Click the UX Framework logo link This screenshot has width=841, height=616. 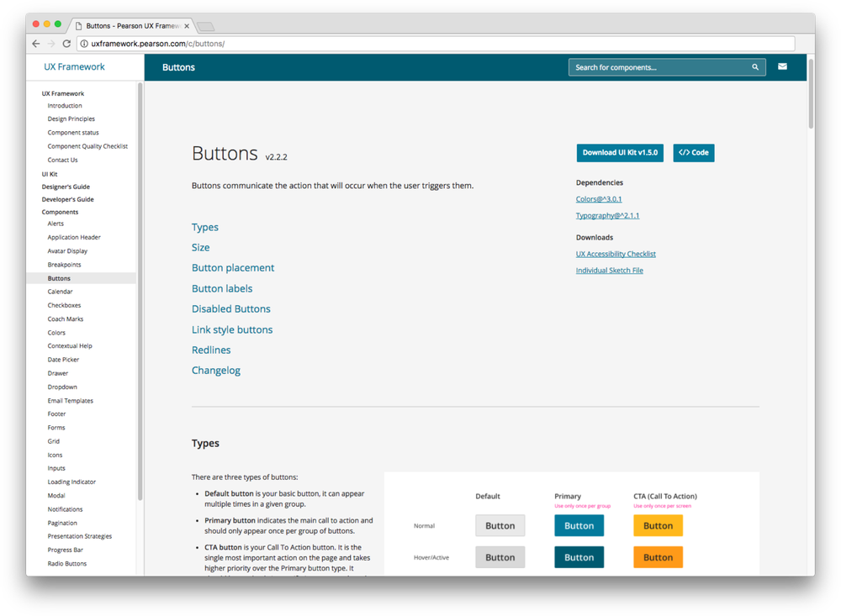74,67
